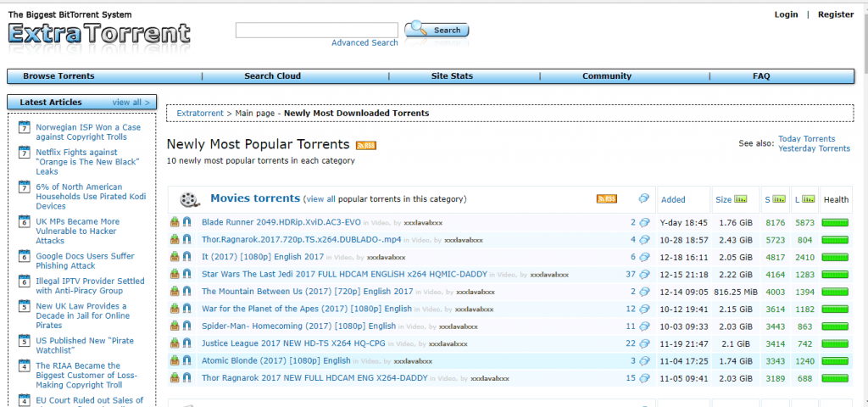Image resolution: width=868 pixels, height=407 pixels.
Task: Open Movies torrents category link
Action: 255,198
